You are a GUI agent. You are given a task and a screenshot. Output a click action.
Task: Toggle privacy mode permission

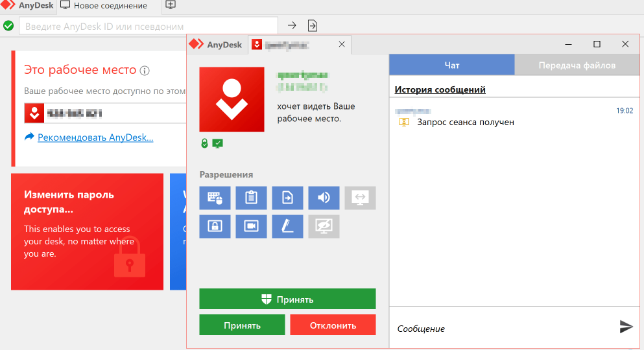click(x=324, y=226)
